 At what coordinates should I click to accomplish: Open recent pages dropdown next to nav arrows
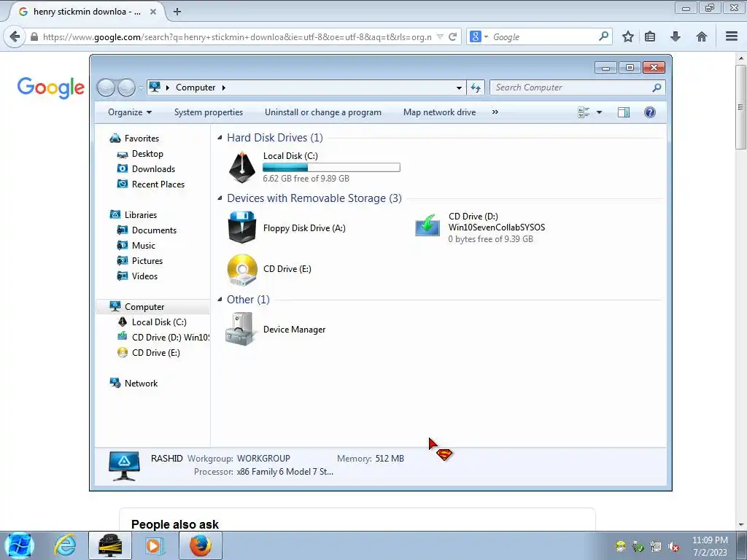tap(141, 87)
